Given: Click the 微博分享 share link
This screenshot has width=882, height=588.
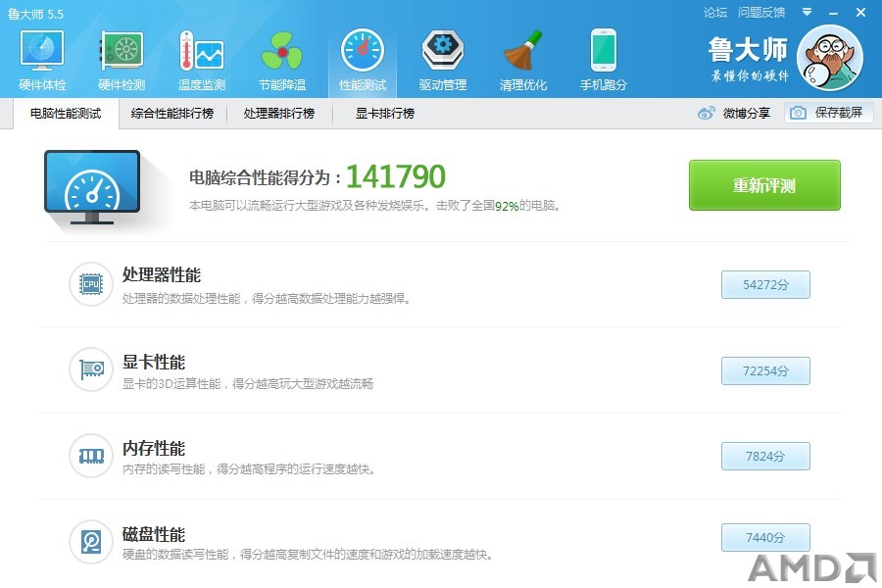Looking at the screenshot, I should click(x=746, y=114).
